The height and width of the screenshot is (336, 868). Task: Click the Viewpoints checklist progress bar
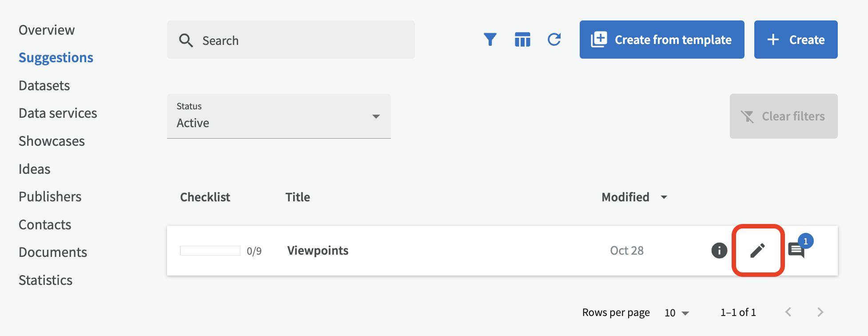pyautogui.click(x=210, y=251)
